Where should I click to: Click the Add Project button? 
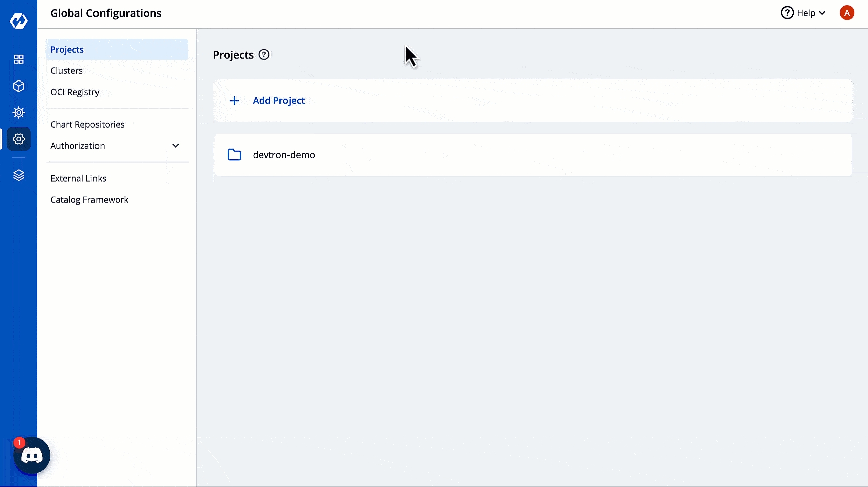[x=278, y=101]
